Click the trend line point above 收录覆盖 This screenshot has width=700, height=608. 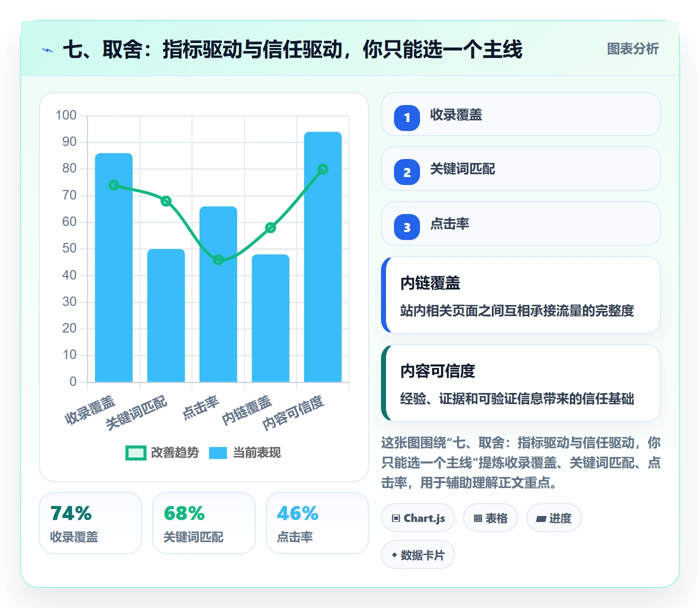point(114,185)
